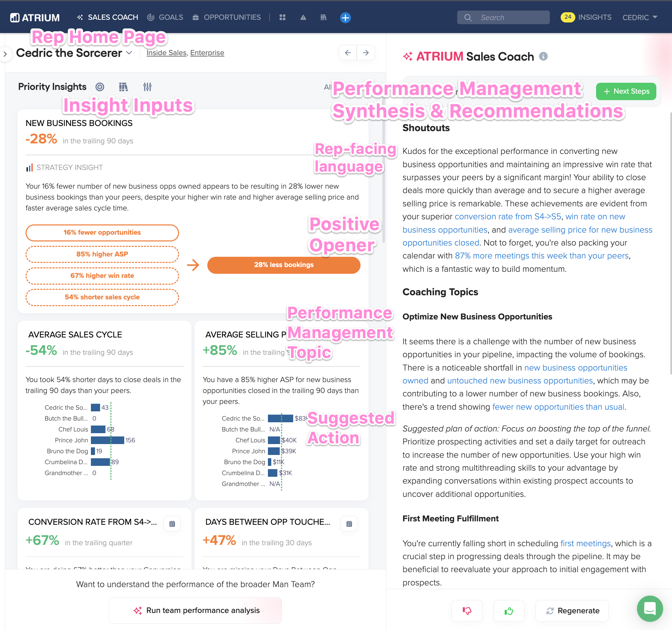672x630 pixels.
Task: Open the Goals tab
Action: (165, 17)
